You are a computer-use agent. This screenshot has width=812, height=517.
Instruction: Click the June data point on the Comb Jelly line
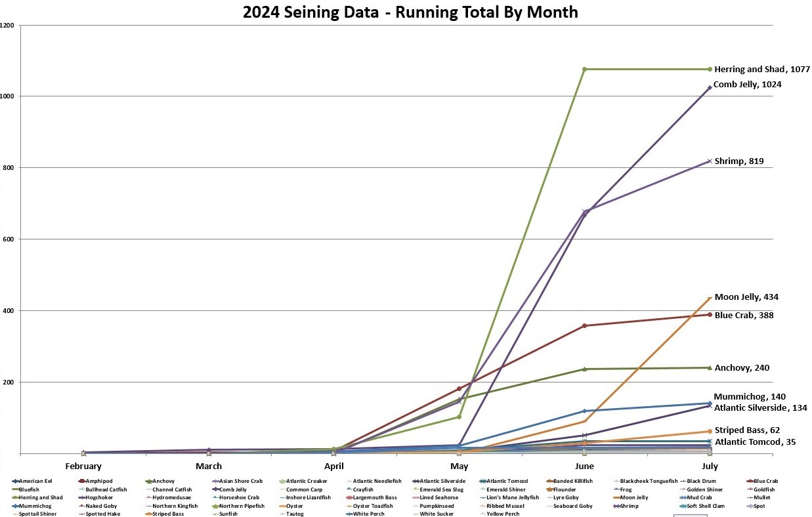click(x=585, y=211)
